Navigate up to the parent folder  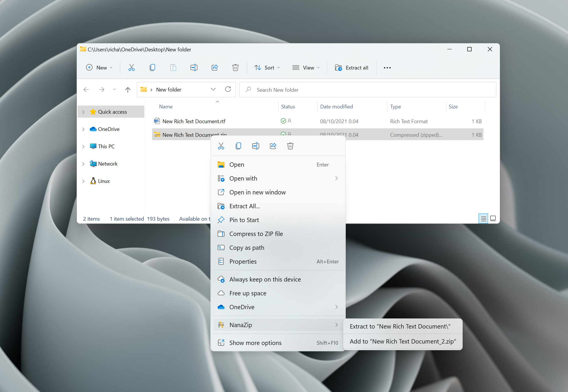(128, 89)
